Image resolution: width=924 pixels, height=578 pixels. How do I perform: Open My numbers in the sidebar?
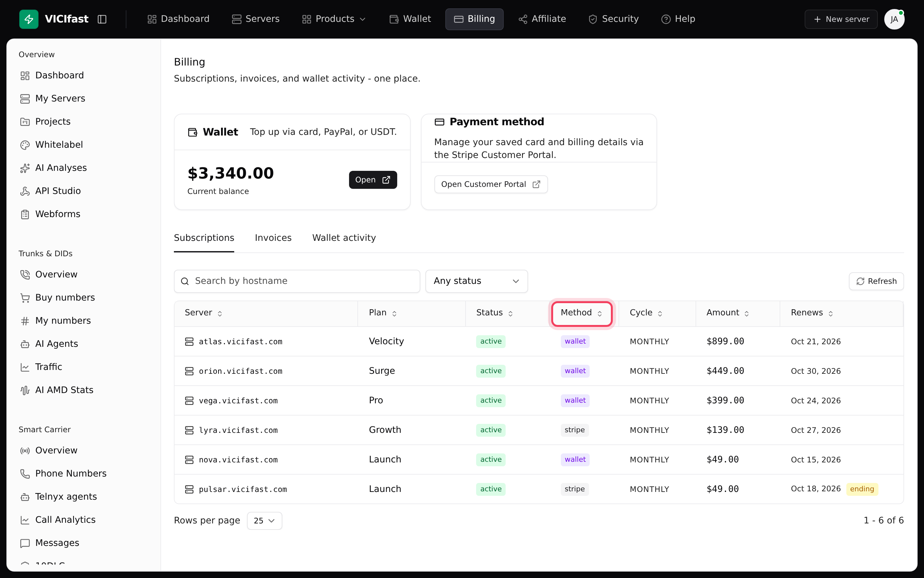pyautogui.click(x=56, y=321)
